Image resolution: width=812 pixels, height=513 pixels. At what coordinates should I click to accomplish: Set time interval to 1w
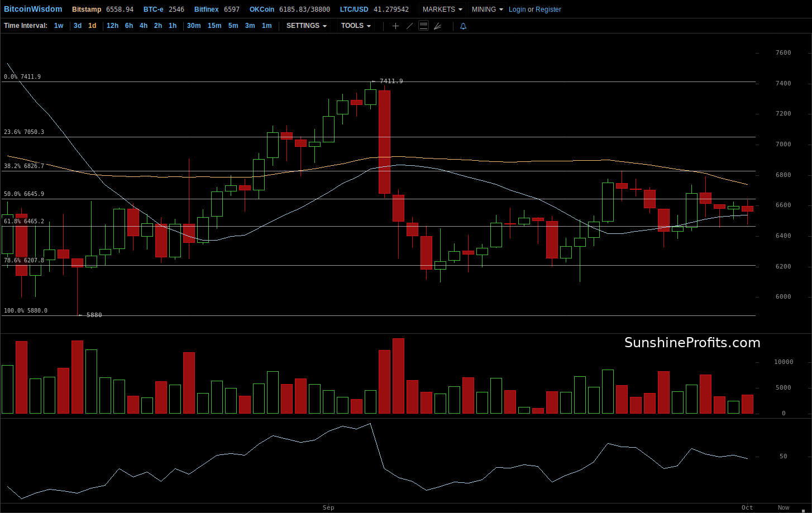pyautogui.click(x=59, y=26)
